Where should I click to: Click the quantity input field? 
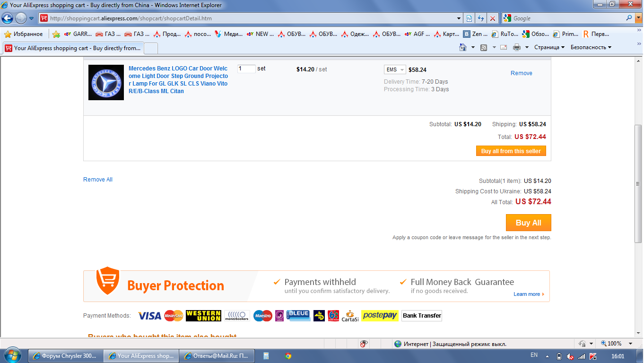pyautogui.click(x=246, y=69)
